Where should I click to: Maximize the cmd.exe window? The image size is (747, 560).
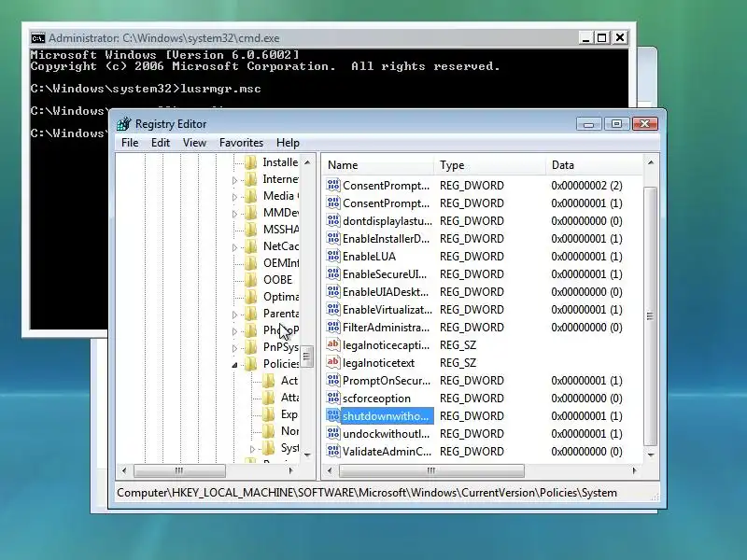pyautogui.click(x=602, y=37)
